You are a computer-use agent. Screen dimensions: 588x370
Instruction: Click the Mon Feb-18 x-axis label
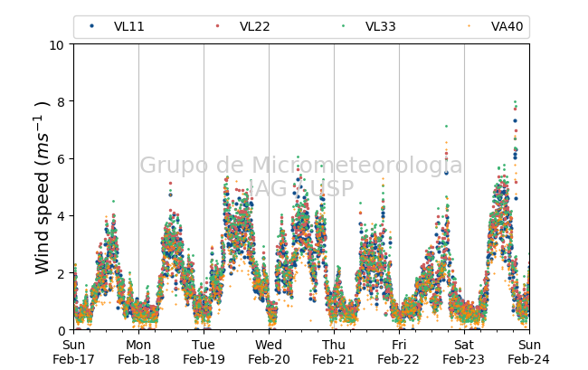[x=138, y=352]
